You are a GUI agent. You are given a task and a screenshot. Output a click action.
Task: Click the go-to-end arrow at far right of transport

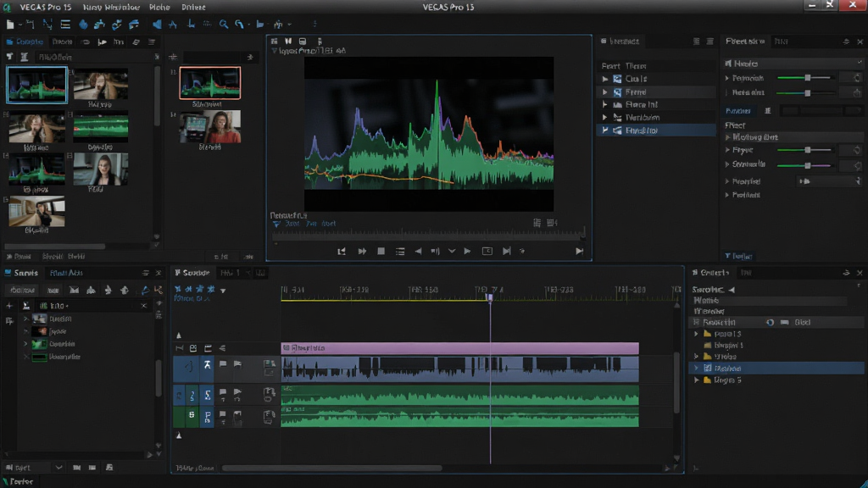coord(579,251)
